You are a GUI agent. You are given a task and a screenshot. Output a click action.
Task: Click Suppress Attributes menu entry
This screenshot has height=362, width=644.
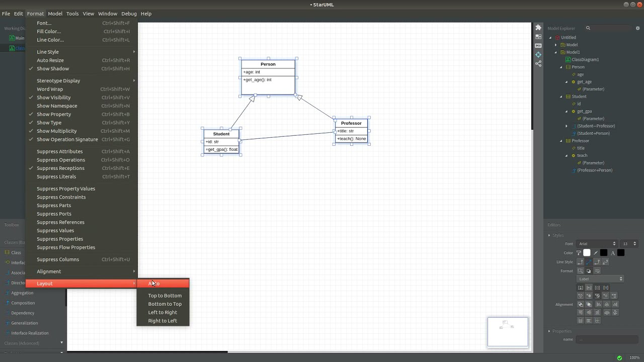coord(82,151)
